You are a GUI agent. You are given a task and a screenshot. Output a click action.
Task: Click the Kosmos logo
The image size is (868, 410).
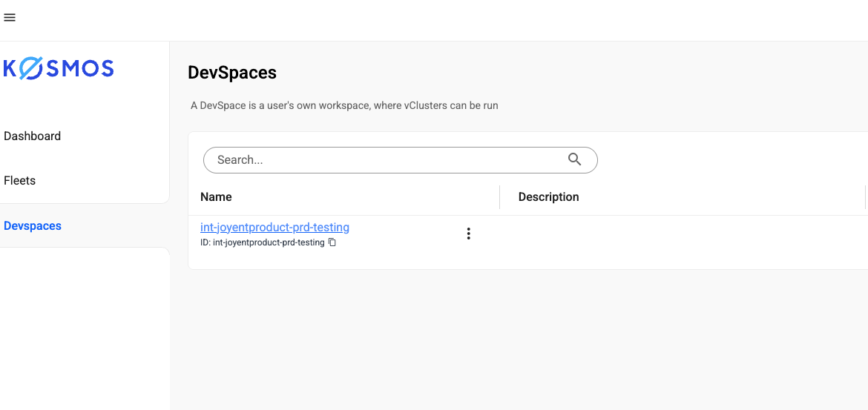[x=58, y=69]
